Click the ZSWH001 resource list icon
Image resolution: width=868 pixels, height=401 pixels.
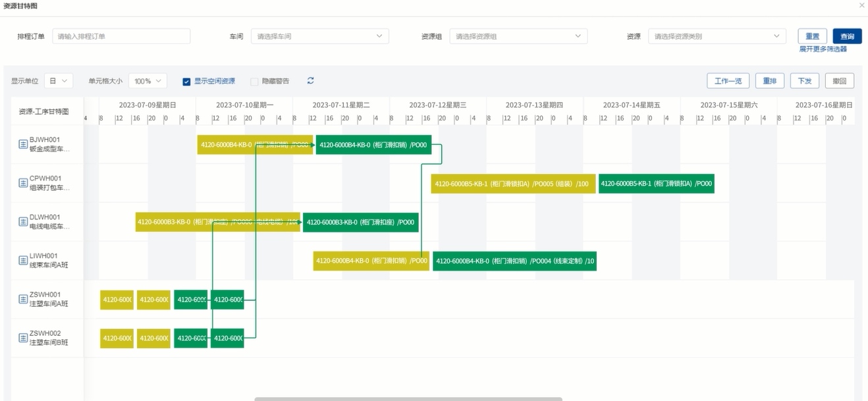tap(23, 300)
